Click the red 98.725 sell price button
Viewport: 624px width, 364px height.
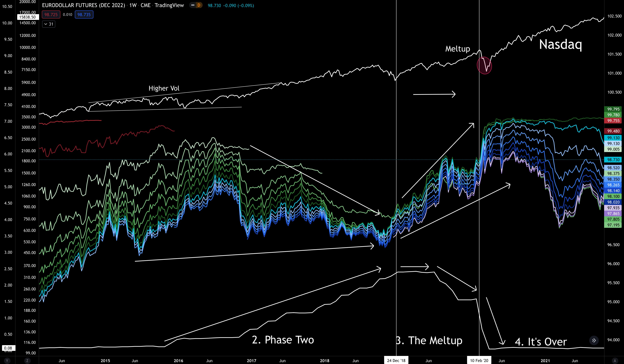tap(51, 15)
